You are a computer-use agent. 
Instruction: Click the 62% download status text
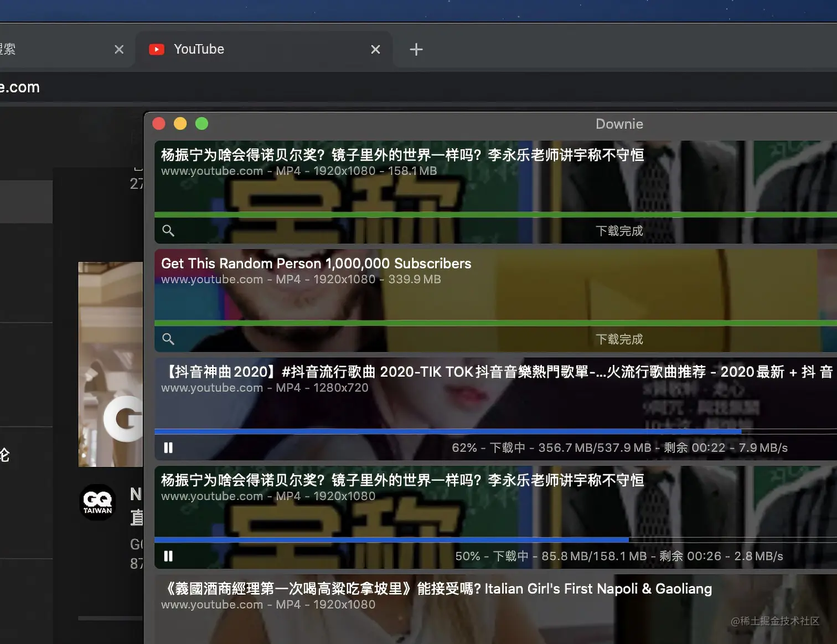[619, 447]
